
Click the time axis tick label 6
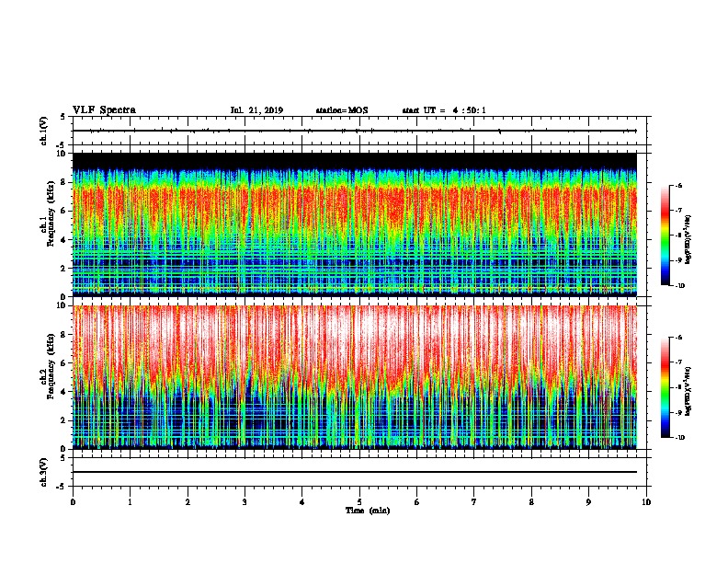tap(417, 502)
